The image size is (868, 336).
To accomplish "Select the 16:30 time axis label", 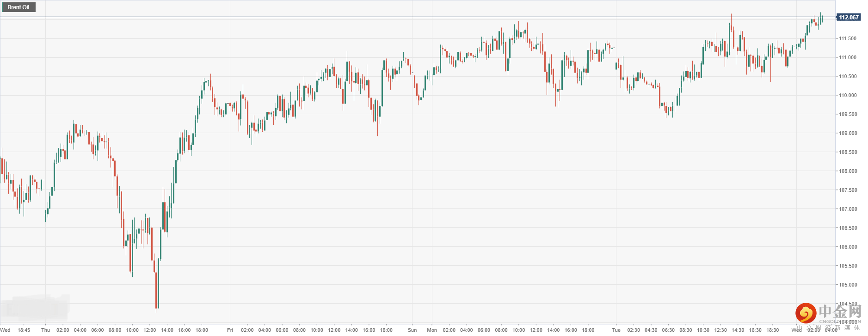I will (755, 330).
